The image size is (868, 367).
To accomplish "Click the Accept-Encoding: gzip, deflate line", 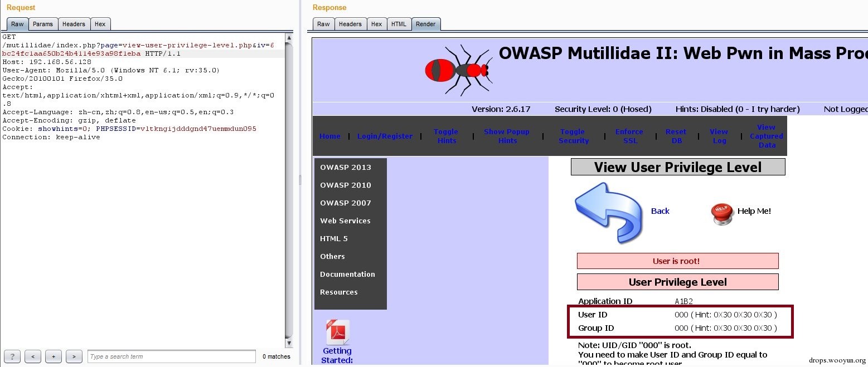I will [x=69, y=120].
